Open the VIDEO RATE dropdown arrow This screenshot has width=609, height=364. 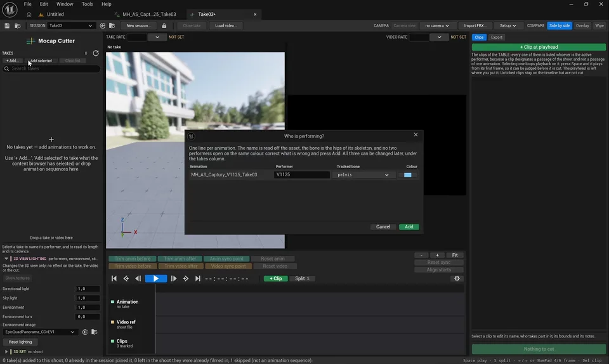tap(439, 37)
